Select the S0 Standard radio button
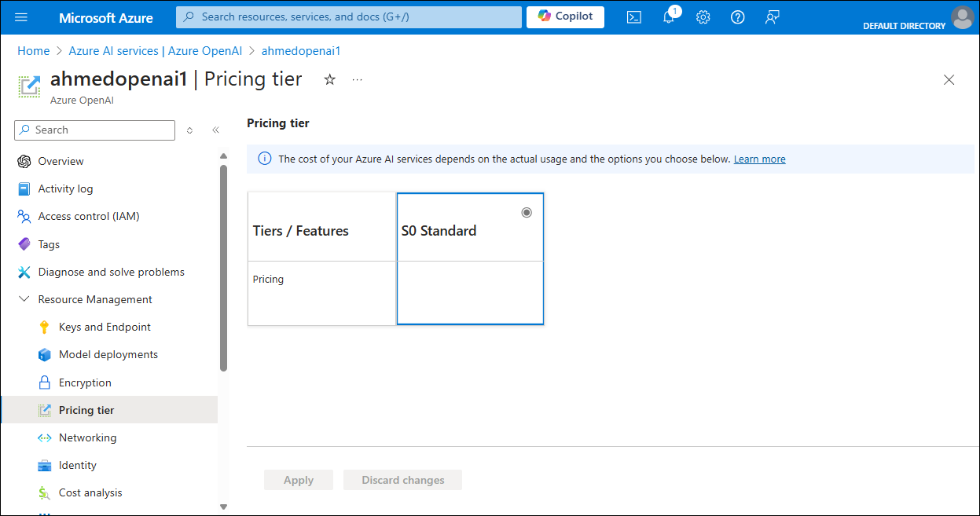The image size is (980, 516). 526,212
